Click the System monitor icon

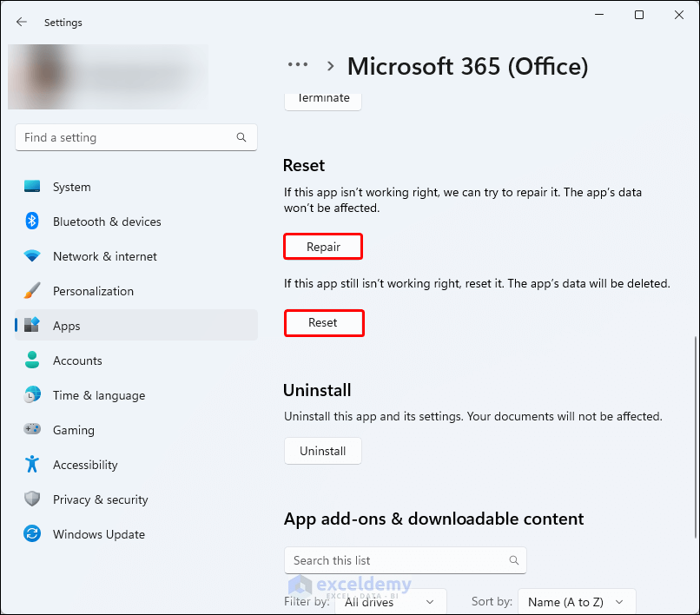32,186
